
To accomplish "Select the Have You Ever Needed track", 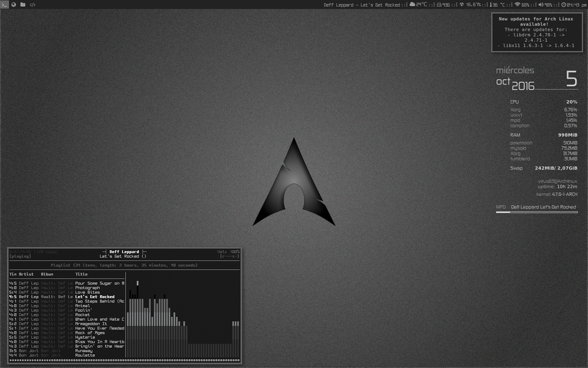I will (67, 328).
